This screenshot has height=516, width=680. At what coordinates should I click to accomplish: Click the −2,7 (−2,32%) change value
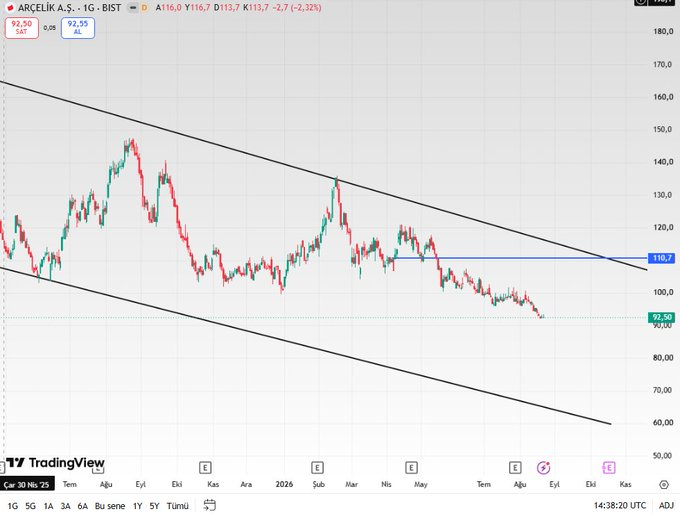[297, 7]
